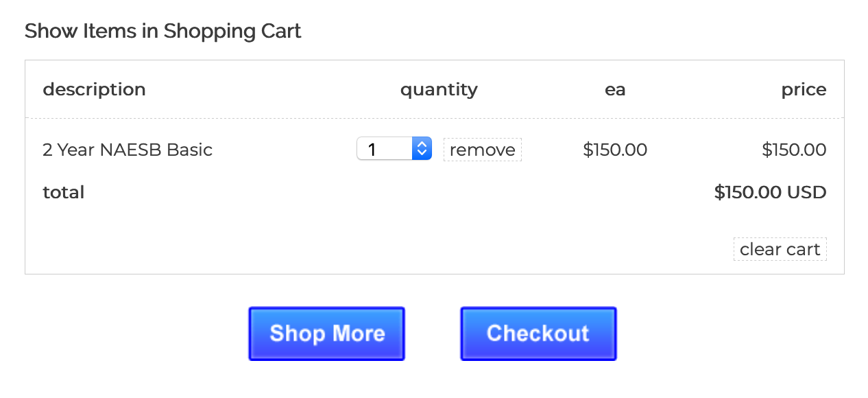
Task: Click the blue up-down arrows on quantity selector
Action: (422, 149)
